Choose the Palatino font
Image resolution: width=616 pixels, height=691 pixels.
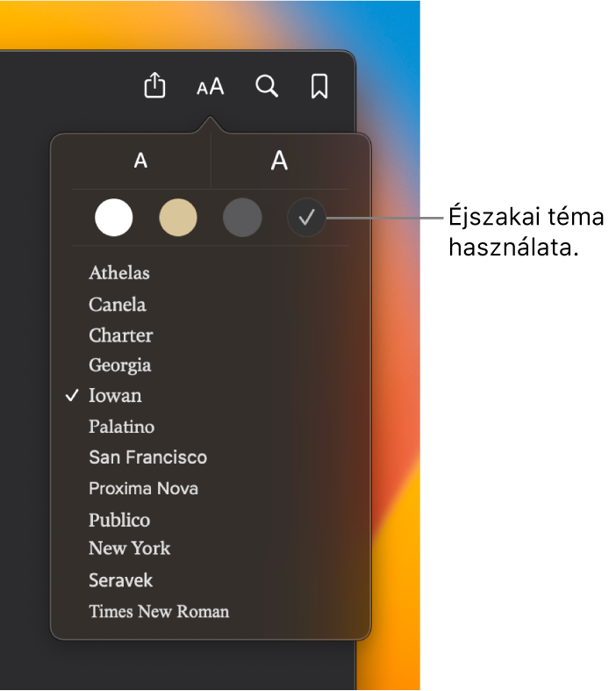click(x=121, y=427)
